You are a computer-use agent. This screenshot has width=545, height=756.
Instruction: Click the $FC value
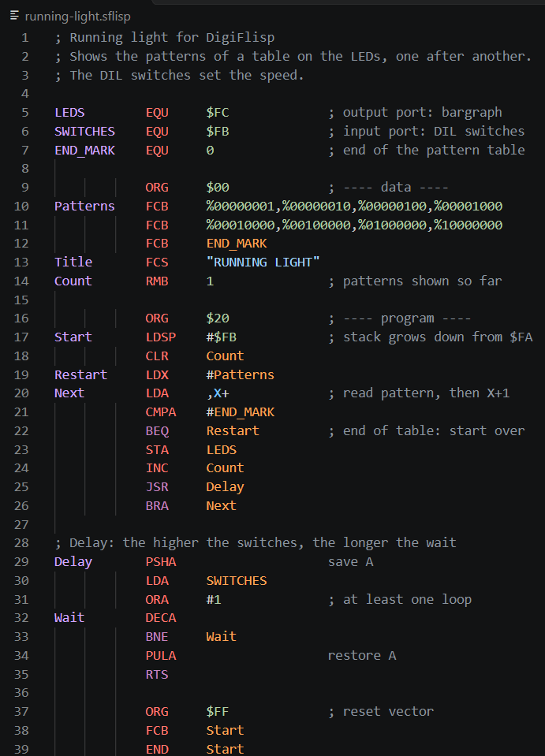pos(218,113)
